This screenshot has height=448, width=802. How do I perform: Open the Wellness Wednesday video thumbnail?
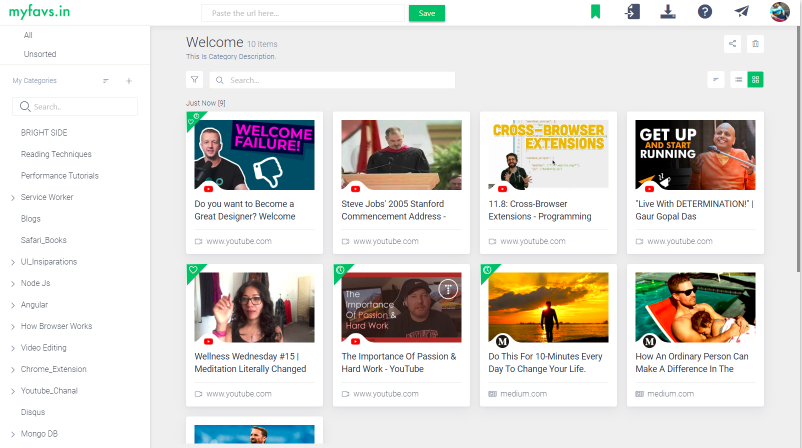coord(254,307)
